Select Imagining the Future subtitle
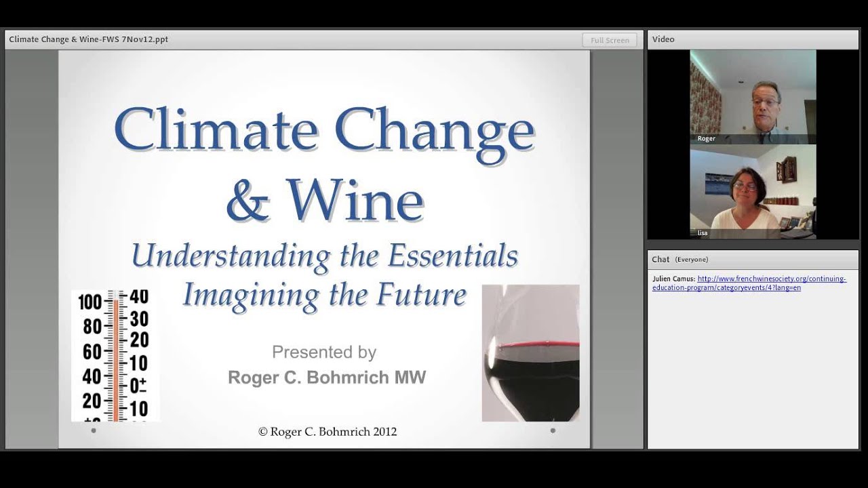This screenshot has height=488, width=868. click(324, 294)
